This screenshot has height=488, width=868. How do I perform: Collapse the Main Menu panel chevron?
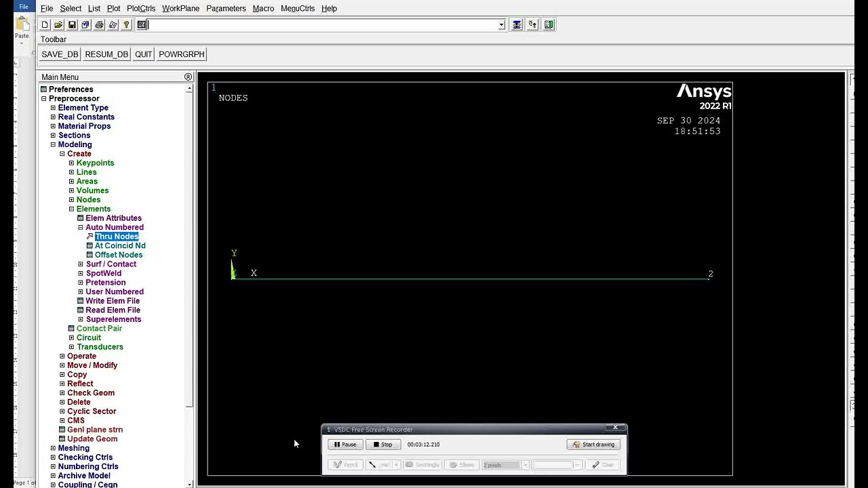coord(188,77)
